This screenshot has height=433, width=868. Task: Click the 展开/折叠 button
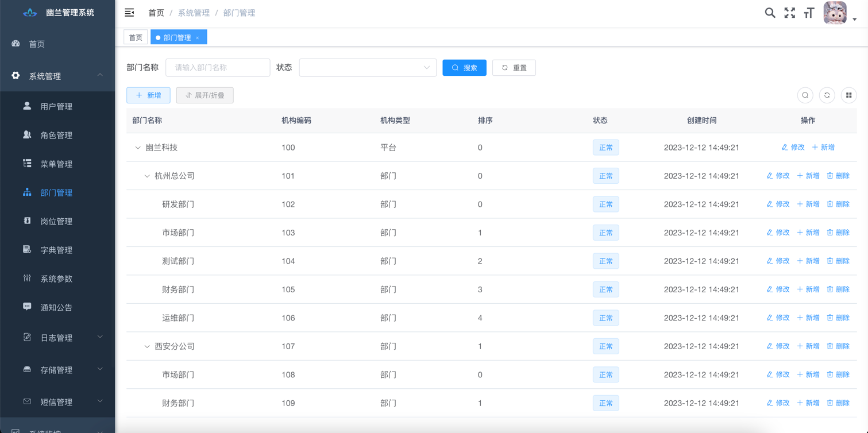[205, 95]
